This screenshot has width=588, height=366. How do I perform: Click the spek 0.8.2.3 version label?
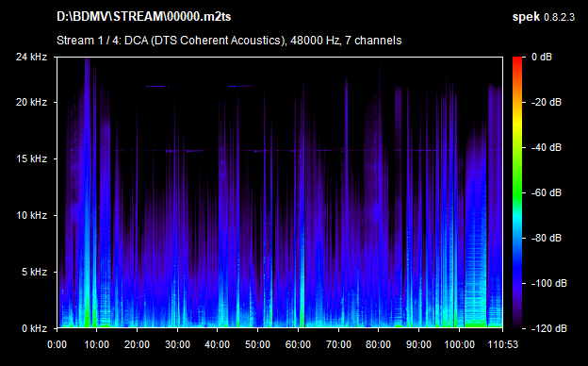click(x=544, y=17)
